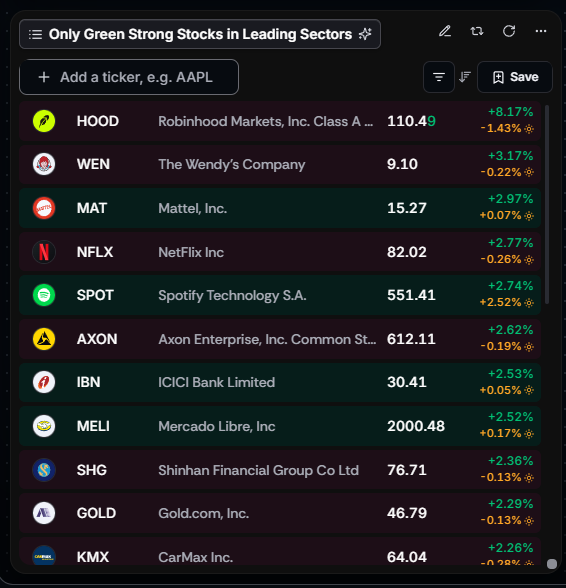Screen dimensions: 566x588
Task: Select the WEN ticker symbol
Action: pyautogui.click(x=93, y=164)
